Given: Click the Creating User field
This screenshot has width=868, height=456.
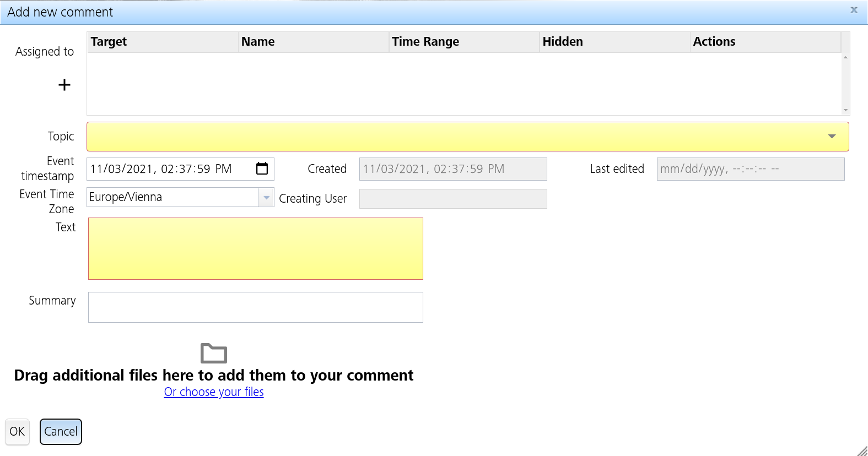Looking at the screenshot, I should point(453,199).
